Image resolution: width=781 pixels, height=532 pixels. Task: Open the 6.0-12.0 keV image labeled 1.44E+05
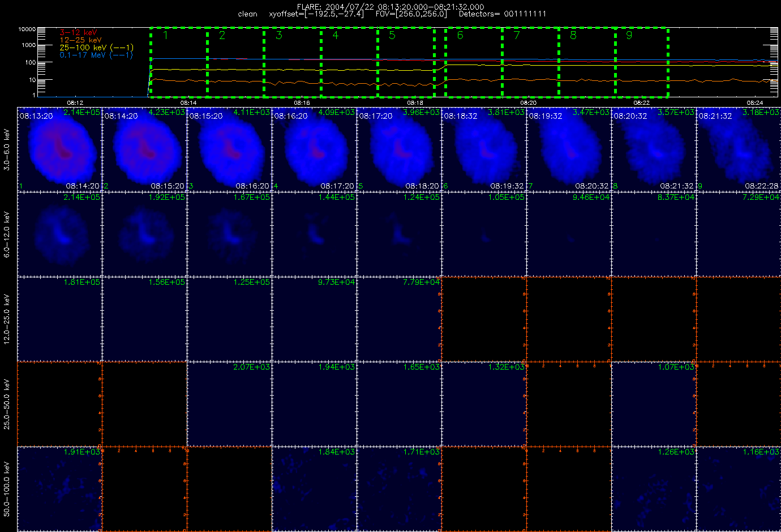314,234
